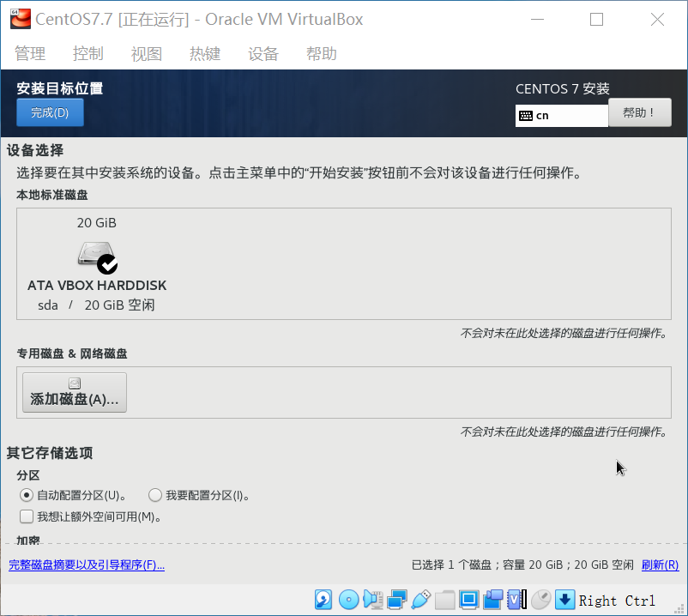Click the host key arrow icon
Viewport: 688px width, 616px height.
pyautogui.click(x=565, y=600)
